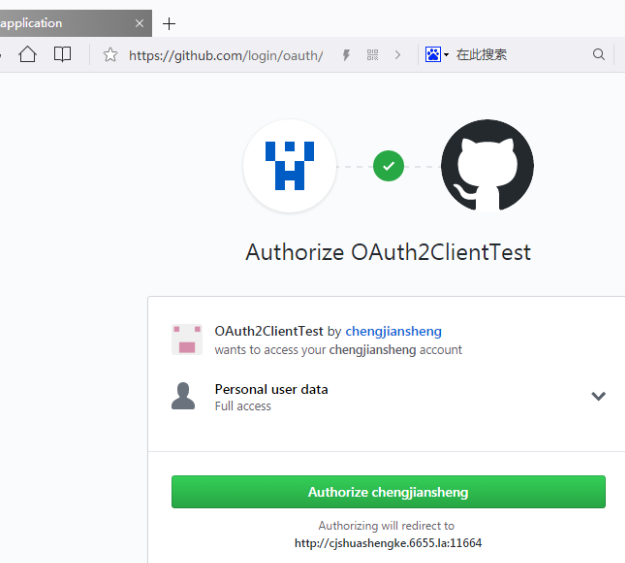The image size is (625, 563).
Task: Click the redirect URL cjshuashengke.6655.la:11664 text
Action: point(388,543)
